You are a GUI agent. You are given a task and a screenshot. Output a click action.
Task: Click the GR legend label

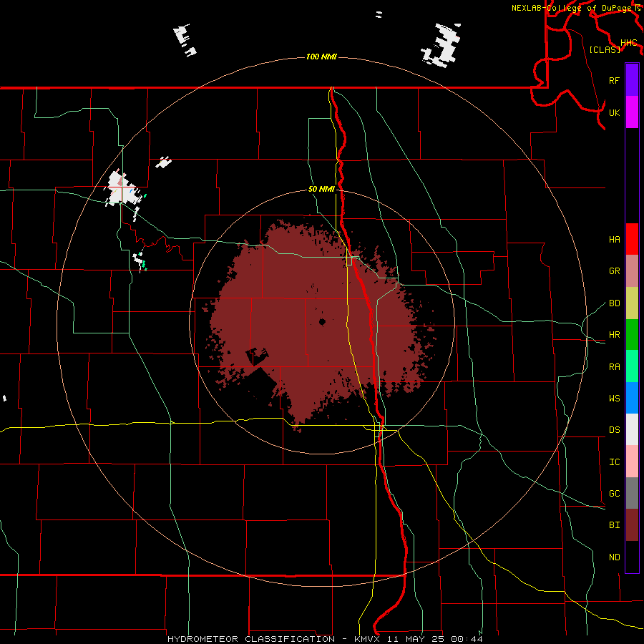coord(614,271)
